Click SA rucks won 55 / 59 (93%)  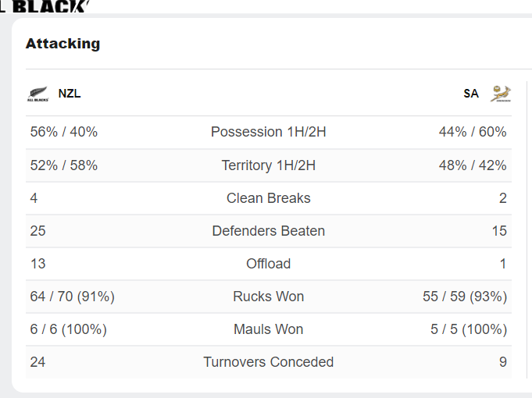click(465, 297)
